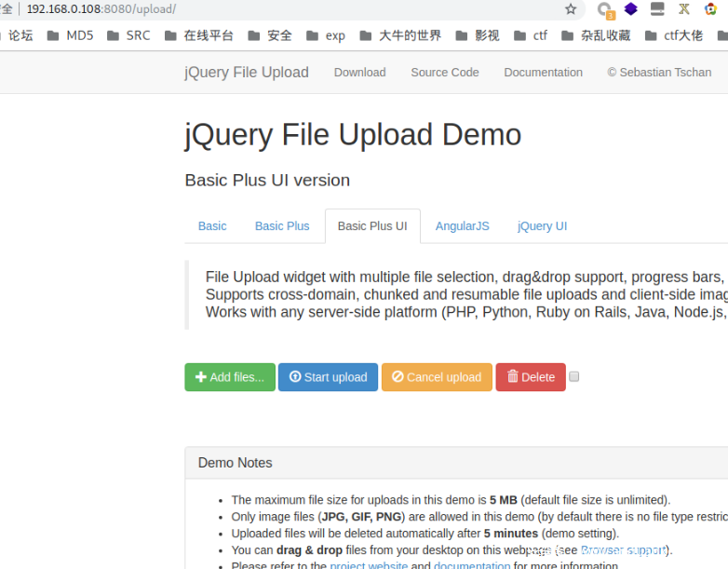Open the 在线平台 bookmark folder
This screenshot has width=728, height=569.
click(x=199, y=35)
